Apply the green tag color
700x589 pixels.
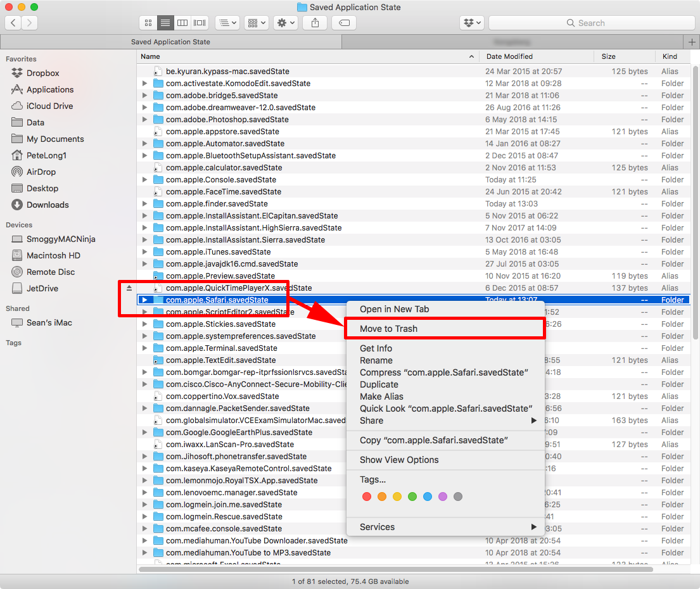coord(412,497)
